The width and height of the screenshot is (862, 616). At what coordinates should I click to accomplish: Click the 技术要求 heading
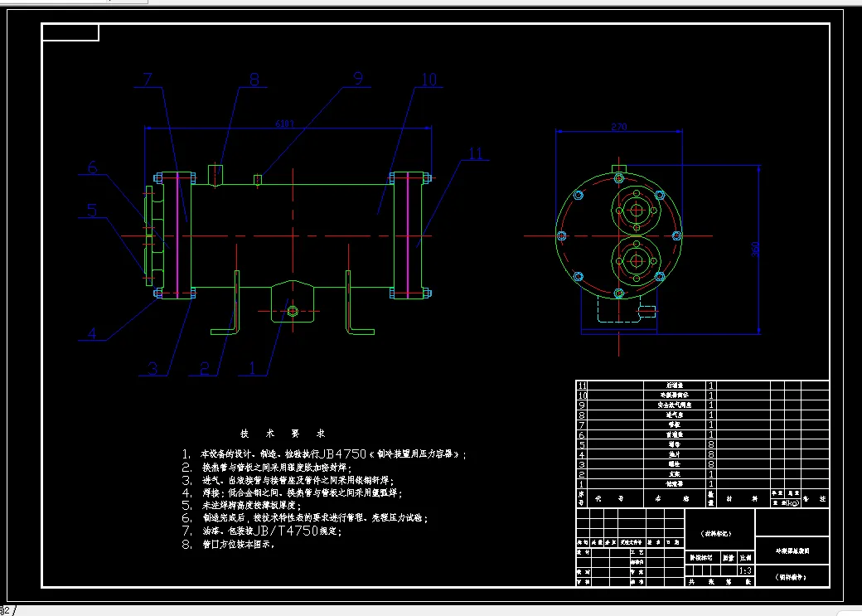click(283, 434)
